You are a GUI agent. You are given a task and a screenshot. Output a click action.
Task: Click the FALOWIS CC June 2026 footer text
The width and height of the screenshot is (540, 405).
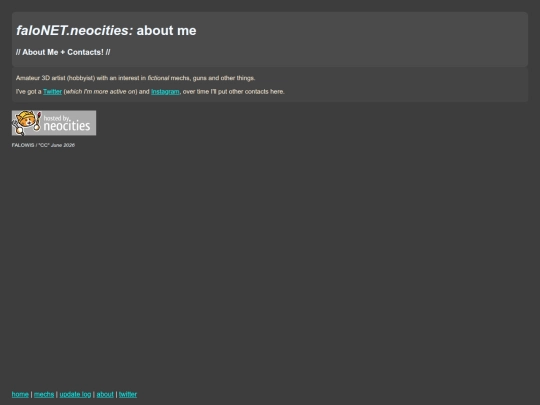coord(43,145)
